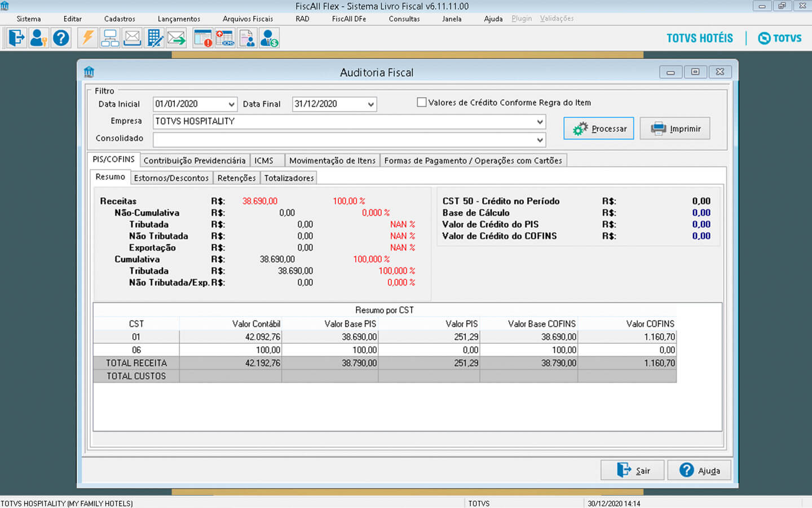Open the Consolidado dropdown list
The height and width of the screenshot is (508, 812).
click(x=540, y=139)
